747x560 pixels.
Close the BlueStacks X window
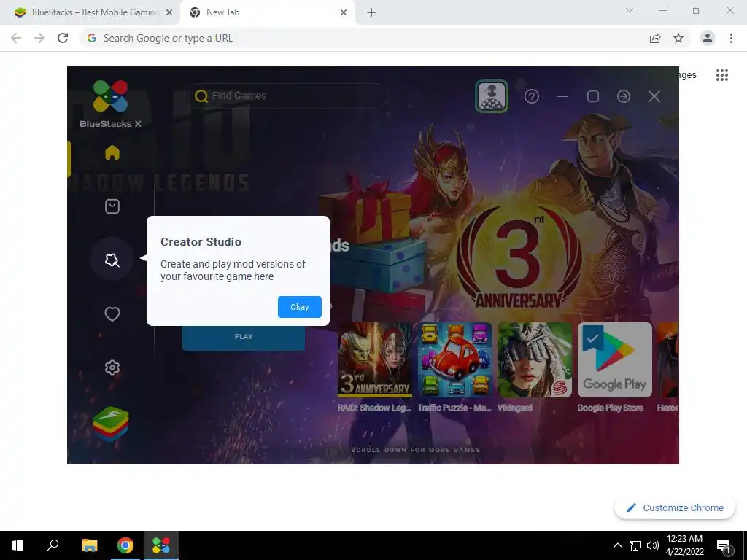coord(654,97)
